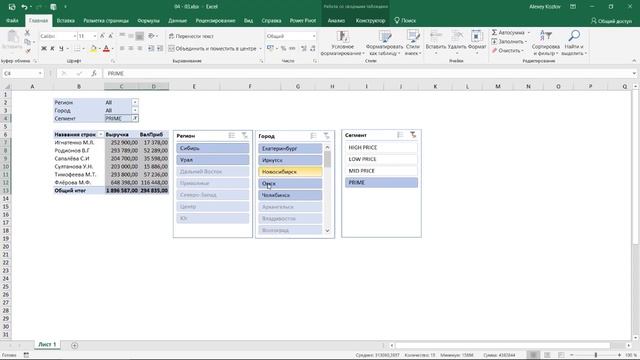Open Условное форматирование menu

(x=342, y=43)
